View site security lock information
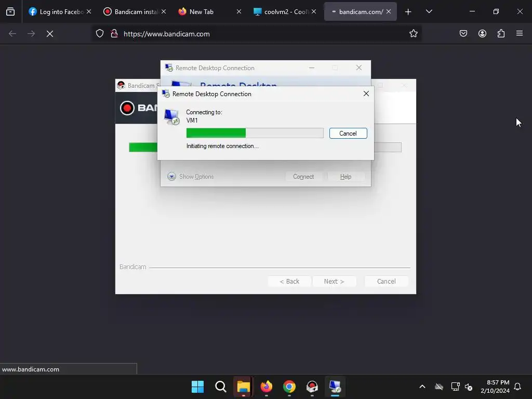 click(114, 34)
